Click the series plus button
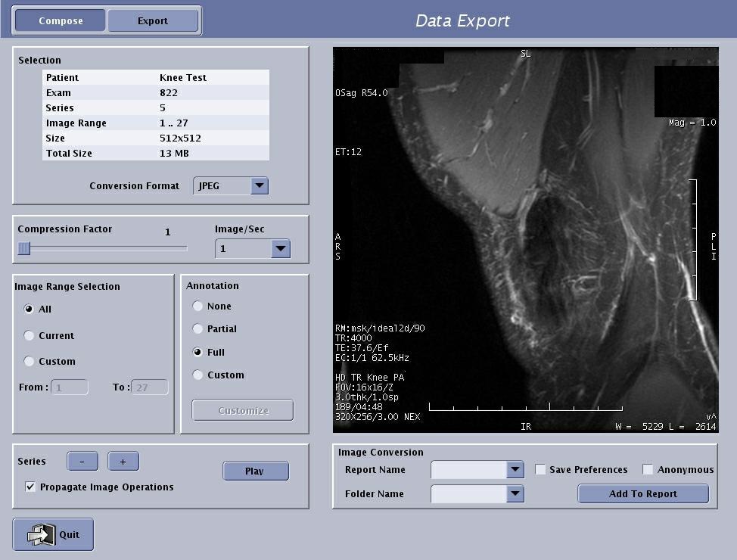737x560 pixels. [123, 462]
